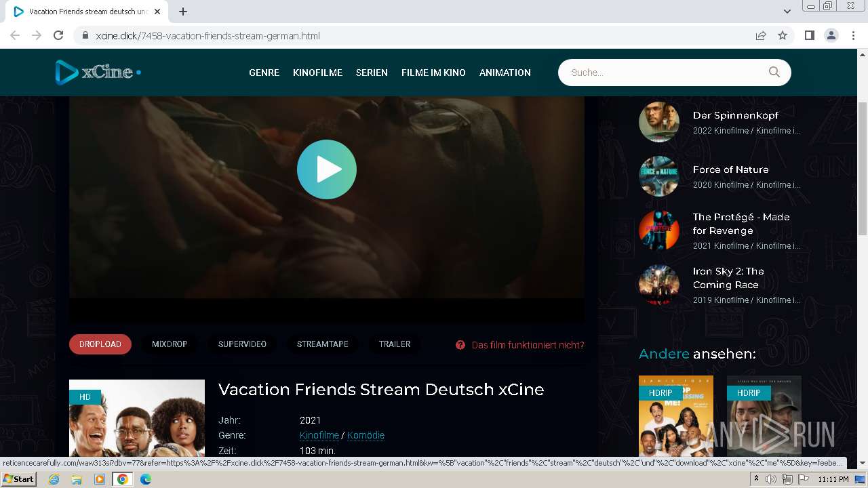Open Force of Nature movie link
This screenshot has width=868, height=488.
(x=730, y=169)
